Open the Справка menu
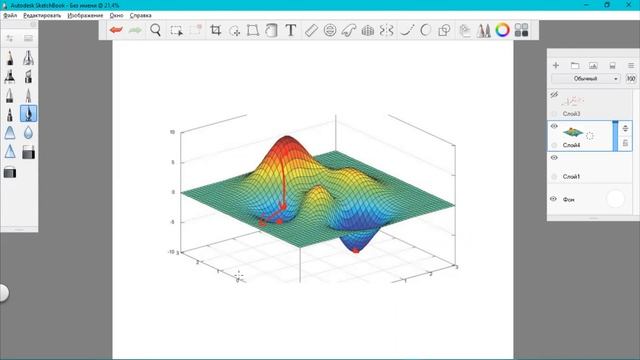640x360 pixels. point(140,15)
